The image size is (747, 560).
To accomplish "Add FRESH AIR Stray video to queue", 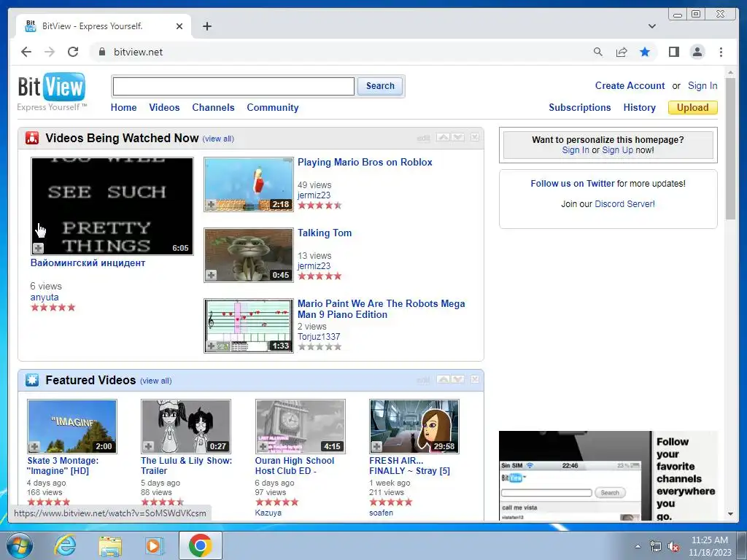I will 377,447.
